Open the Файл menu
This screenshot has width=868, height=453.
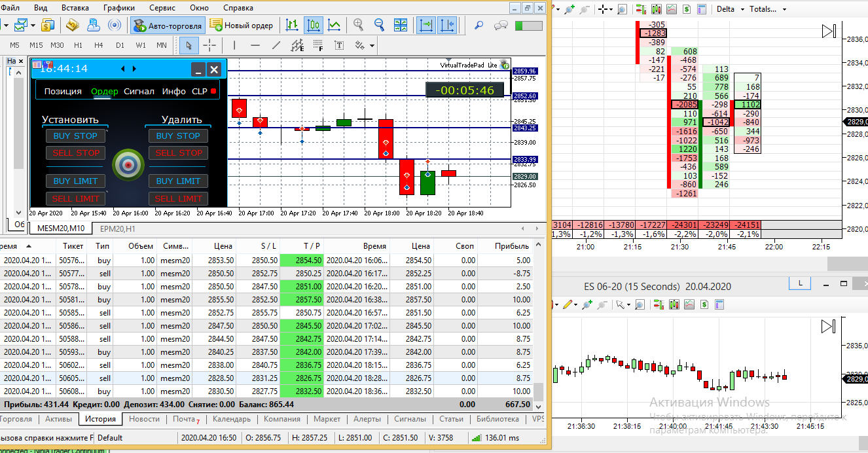tap(9, 8)
